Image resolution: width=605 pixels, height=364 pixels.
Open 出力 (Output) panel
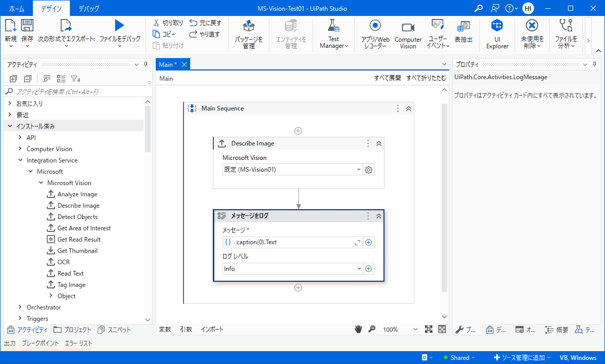(10, 343)
